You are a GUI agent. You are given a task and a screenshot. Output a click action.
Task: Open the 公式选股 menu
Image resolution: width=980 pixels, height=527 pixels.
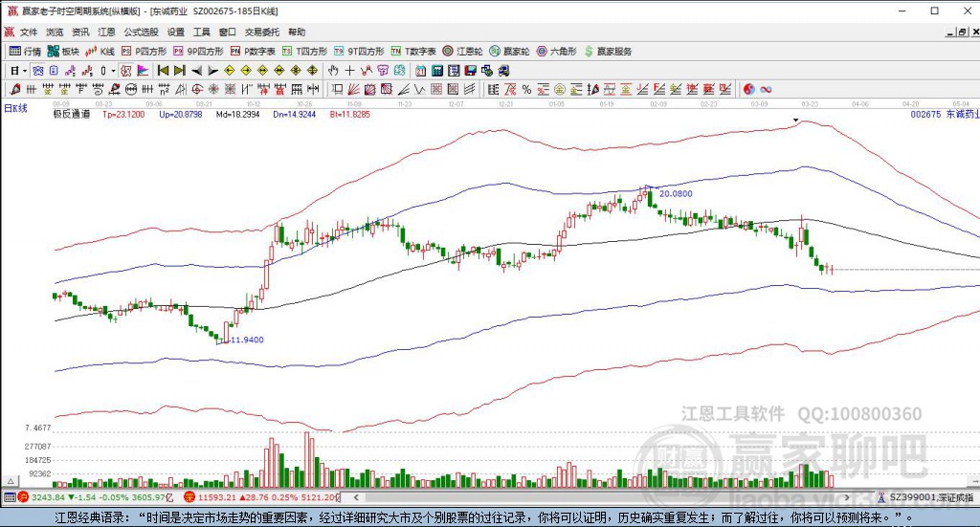pos(142,32)
